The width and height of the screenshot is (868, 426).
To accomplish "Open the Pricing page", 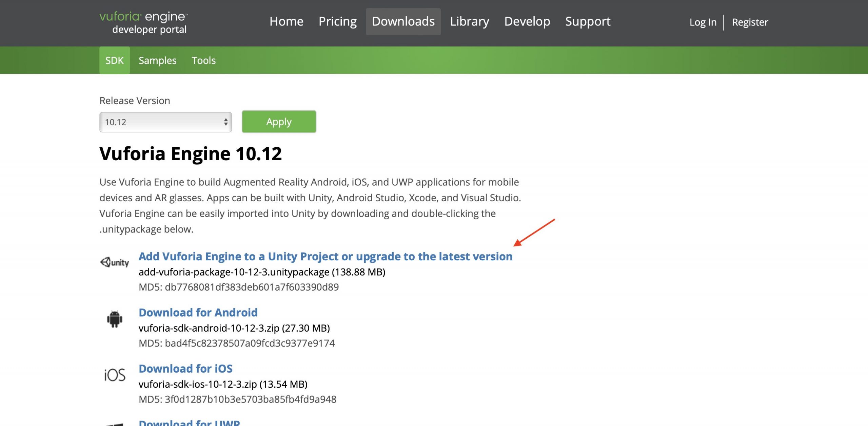I will tap(337, 21).
